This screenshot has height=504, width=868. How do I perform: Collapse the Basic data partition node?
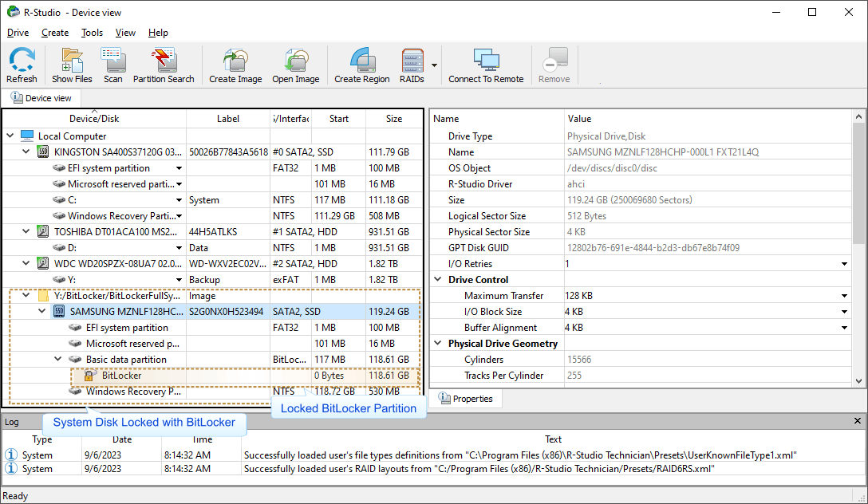pos(57,359)
